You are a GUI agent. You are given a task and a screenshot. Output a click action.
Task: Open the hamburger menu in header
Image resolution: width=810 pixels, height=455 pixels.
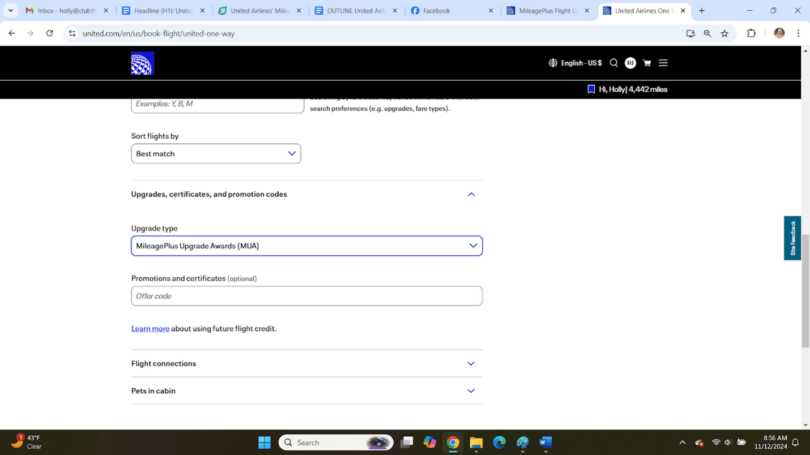point(663,63)
